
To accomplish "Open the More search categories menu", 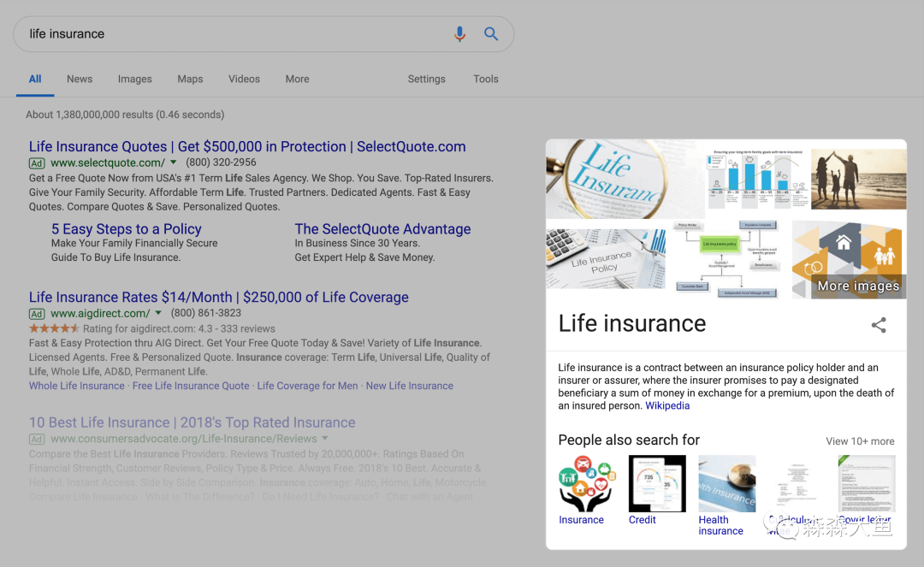I will click(x=297, y=79).
